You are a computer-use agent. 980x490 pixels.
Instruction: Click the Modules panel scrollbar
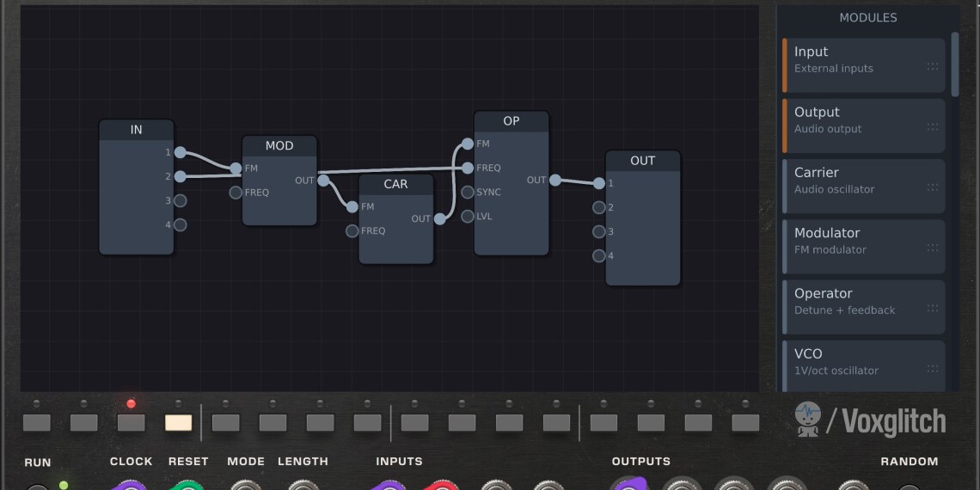point(954,64)
